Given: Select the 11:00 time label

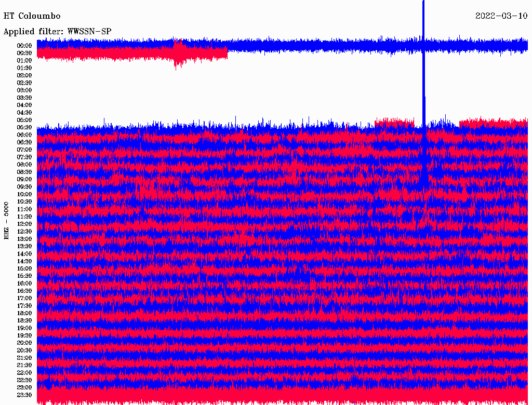Looking at the screenshot, I should 24,209.
